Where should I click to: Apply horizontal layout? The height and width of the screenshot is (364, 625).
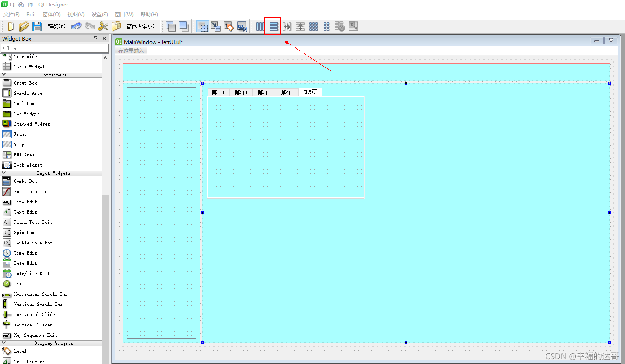[261, 26]
